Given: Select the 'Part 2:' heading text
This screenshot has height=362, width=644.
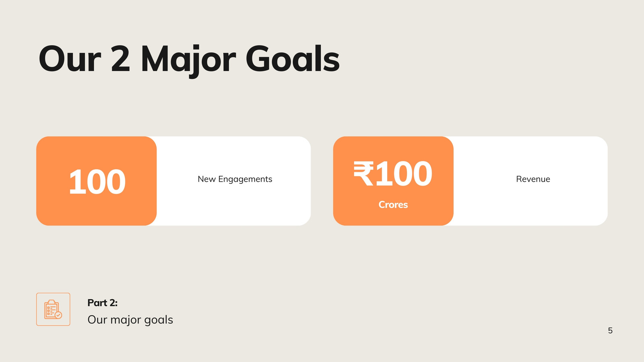Looking at the screenshot, I should click(103, 303).
